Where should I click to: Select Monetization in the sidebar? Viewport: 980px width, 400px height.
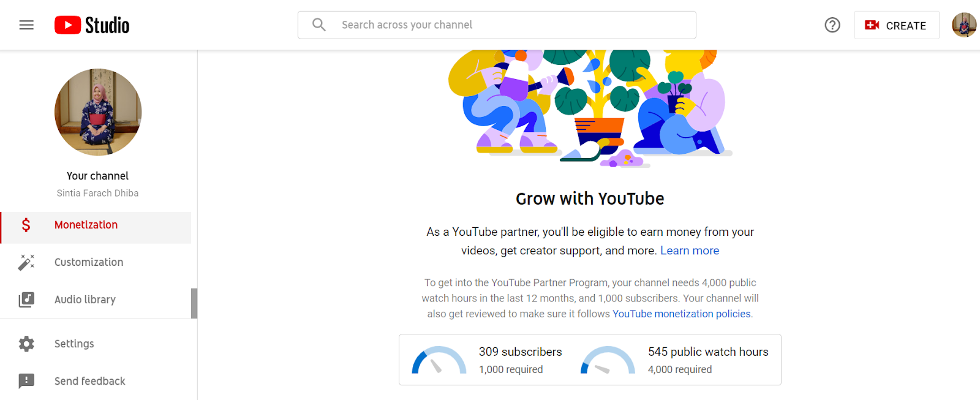tap(96, 228)
